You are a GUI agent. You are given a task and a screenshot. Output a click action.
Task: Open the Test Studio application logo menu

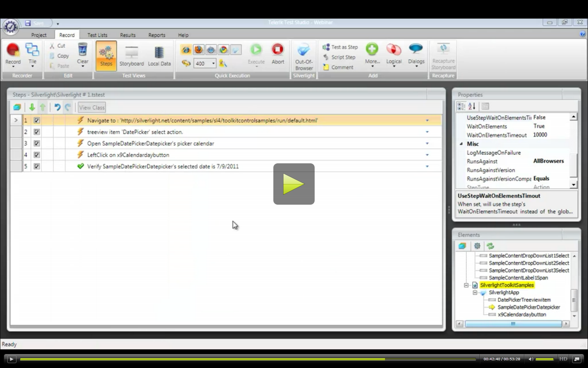click(10, 27)
